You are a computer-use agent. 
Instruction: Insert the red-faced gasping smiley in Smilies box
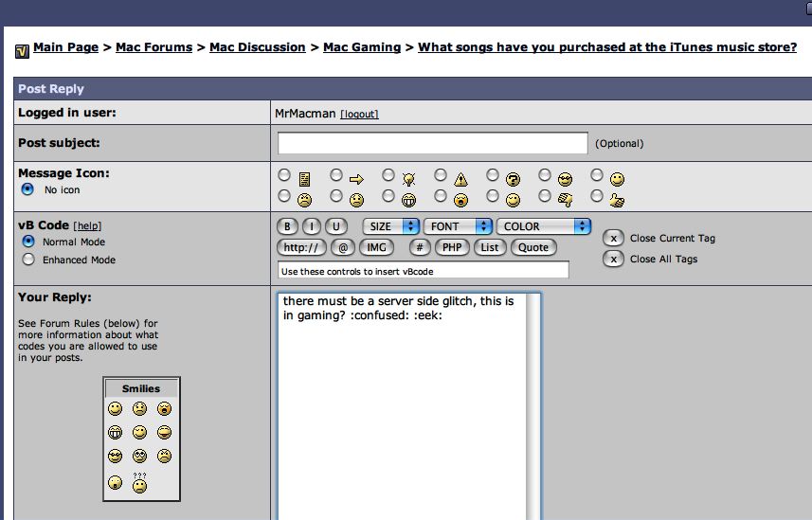click(164, 408)
